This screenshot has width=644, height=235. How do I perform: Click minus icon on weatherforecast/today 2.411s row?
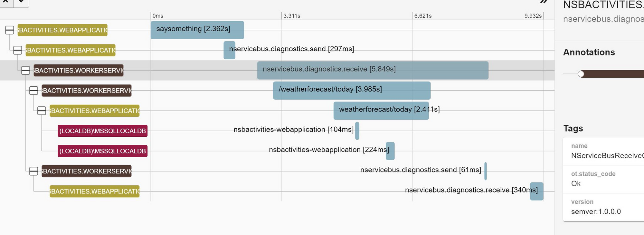tap(42, 111)
